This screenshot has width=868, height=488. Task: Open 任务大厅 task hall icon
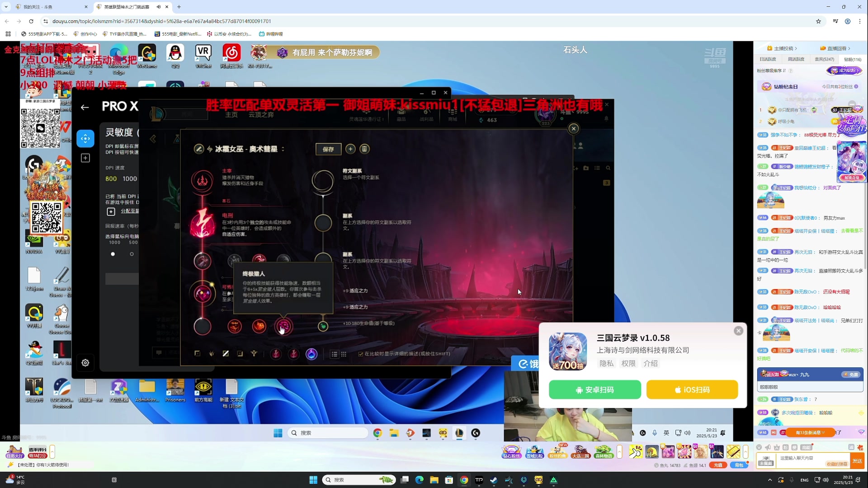point(14,451)
